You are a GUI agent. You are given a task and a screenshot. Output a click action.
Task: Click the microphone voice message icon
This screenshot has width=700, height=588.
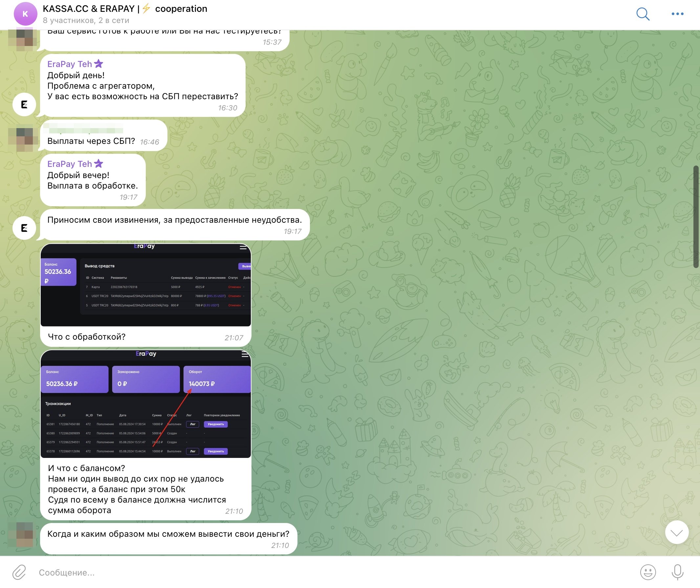point(677,572)
